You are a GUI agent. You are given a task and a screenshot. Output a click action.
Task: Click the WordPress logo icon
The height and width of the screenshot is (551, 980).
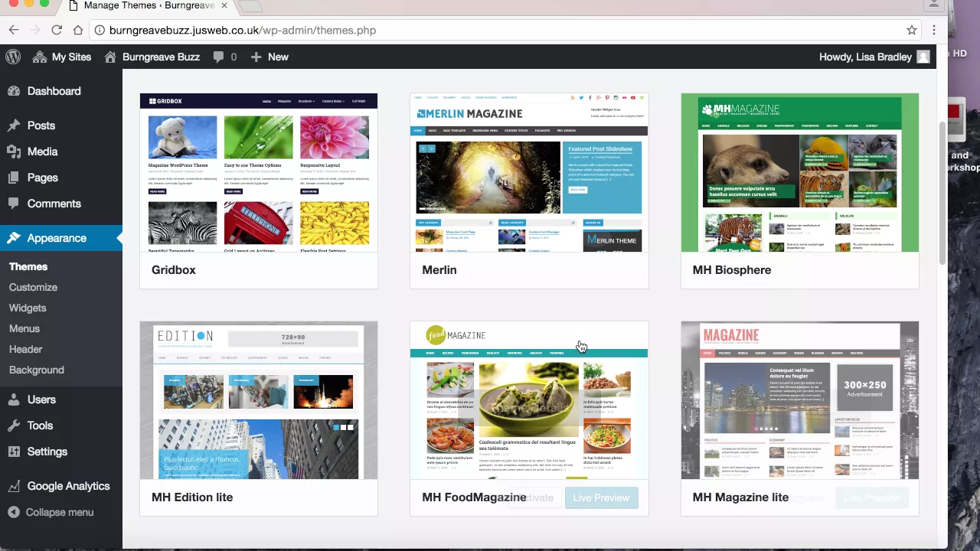pos(13,57)
